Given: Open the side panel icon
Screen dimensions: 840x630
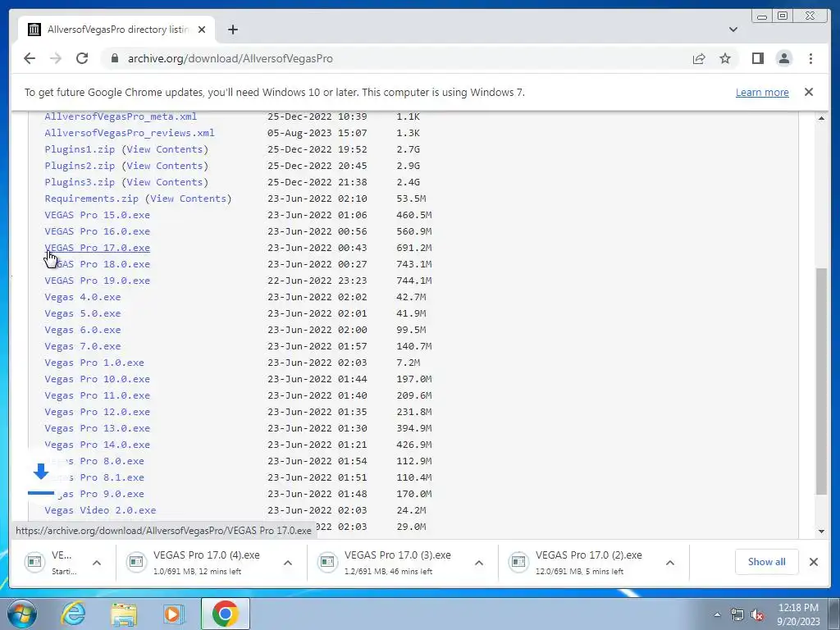Looking at the screenshot, I should pyautogui.click(x=757, y=58).
